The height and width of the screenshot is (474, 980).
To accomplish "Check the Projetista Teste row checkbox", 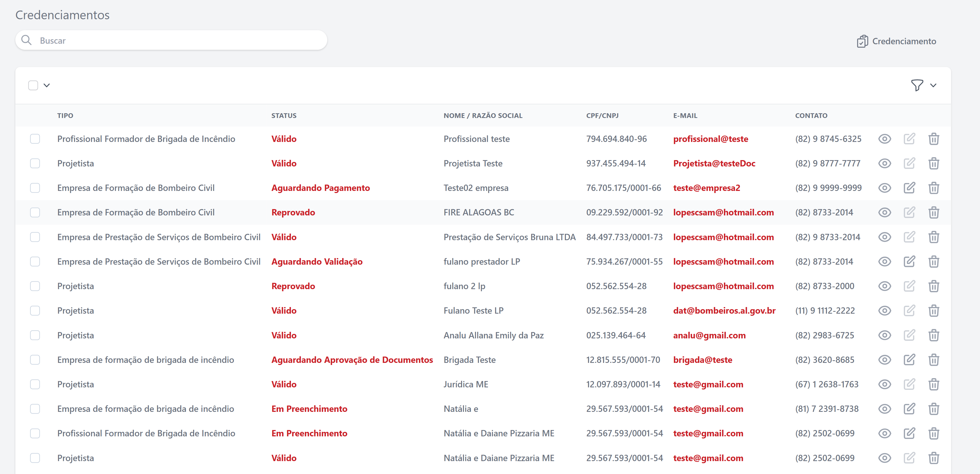I will [x=35, y=163].
